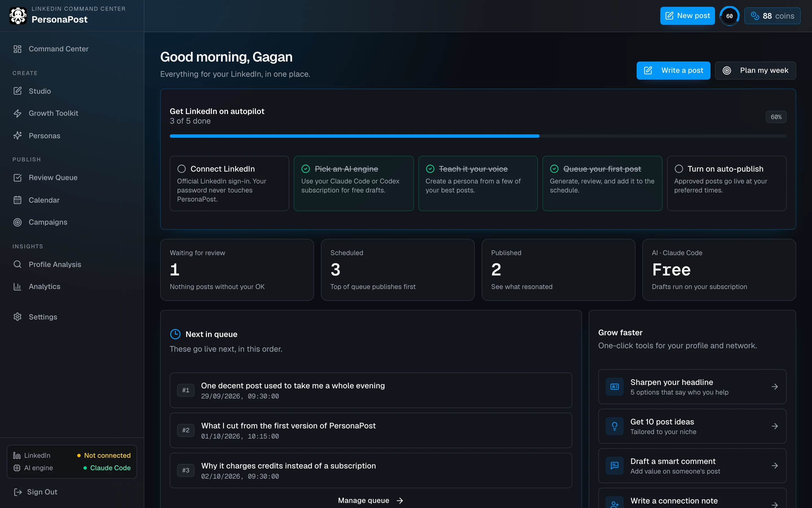Viewport: 812px width, 508px height.
Task: Click the Personas sparkle icon
Action: pos(17,136)
